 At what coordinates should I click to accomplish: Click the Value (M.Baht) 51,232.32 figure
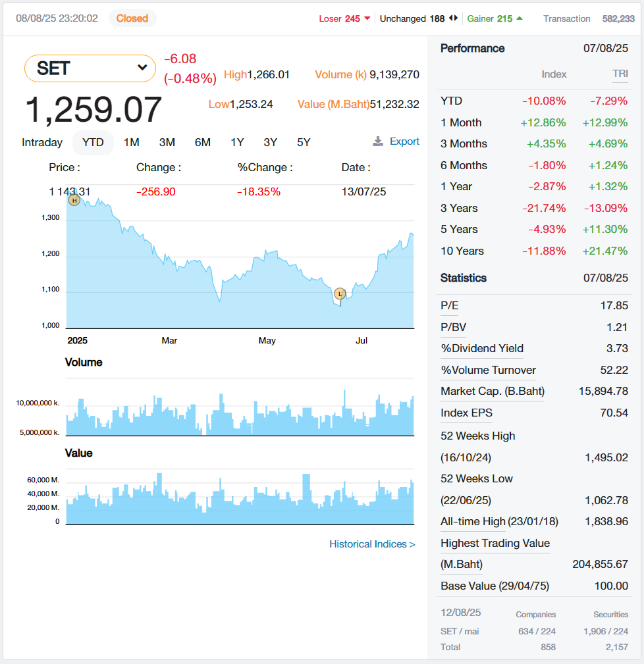394,104
